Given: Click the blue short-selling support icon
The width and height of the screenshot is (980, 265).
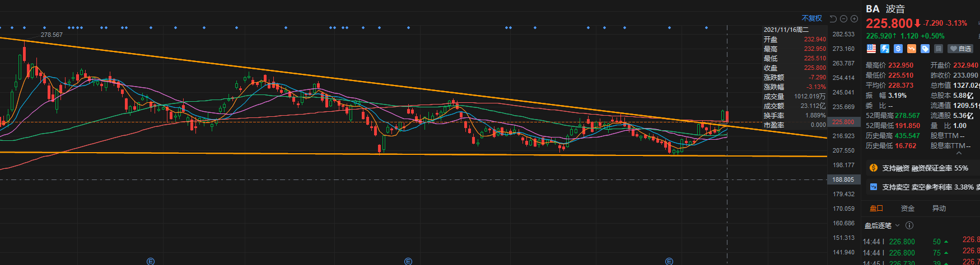Looking at the screenshot, I should [874, 187].
